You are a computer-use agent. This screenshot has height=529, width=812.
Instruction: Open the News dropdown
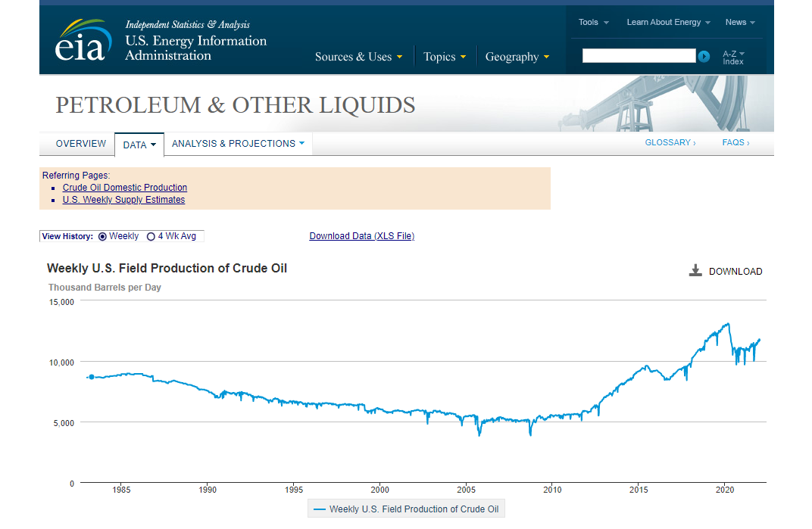tap(740, 22)
